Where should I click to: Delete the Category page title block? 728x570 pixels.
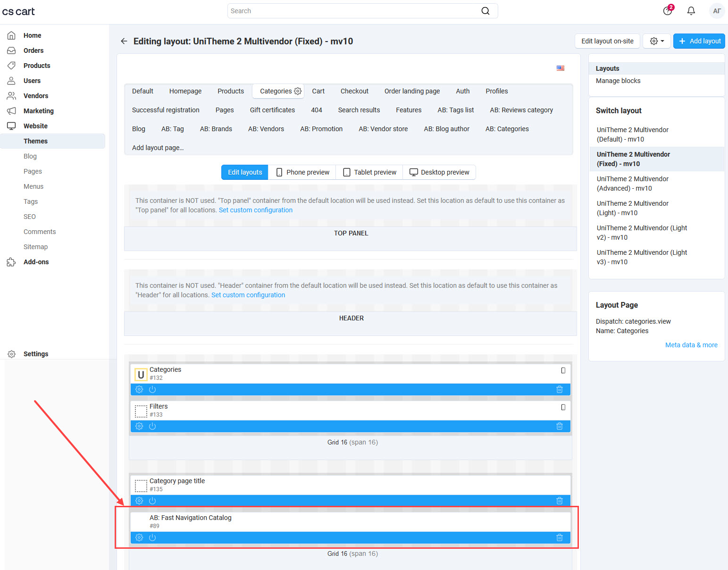pyautogui.click(x=560, y=501)
